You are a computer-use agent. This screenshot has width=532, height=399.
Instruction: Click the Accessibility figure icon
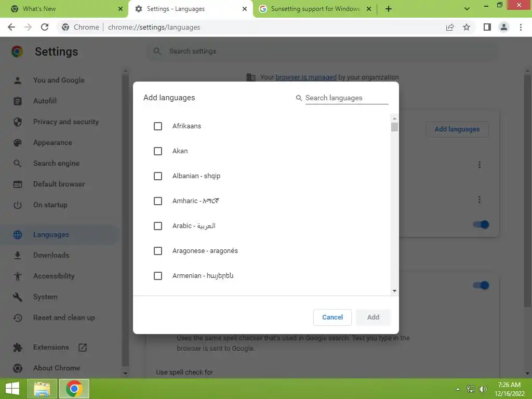(x=18, y=276)
